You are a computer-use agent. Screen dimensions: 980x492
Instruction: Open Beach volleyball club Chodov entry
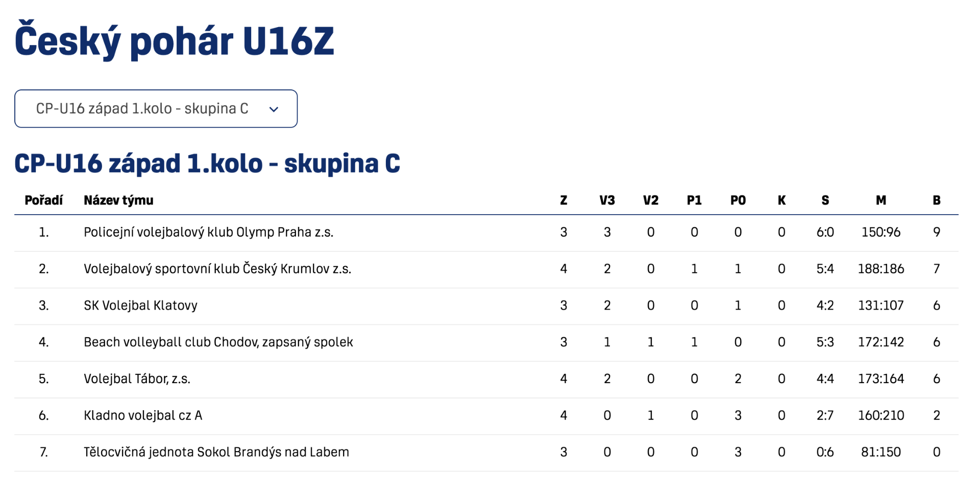point(218,342)
